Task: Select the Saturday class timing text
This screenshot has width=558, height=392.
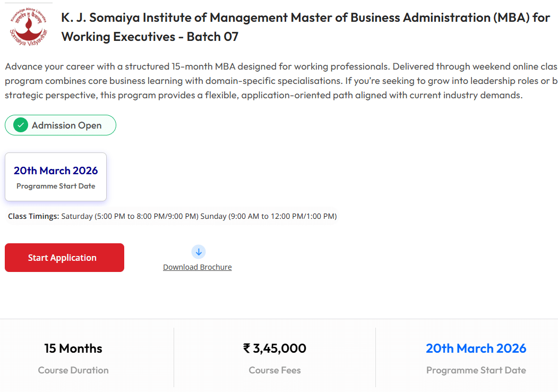Action: click(130, 216)
